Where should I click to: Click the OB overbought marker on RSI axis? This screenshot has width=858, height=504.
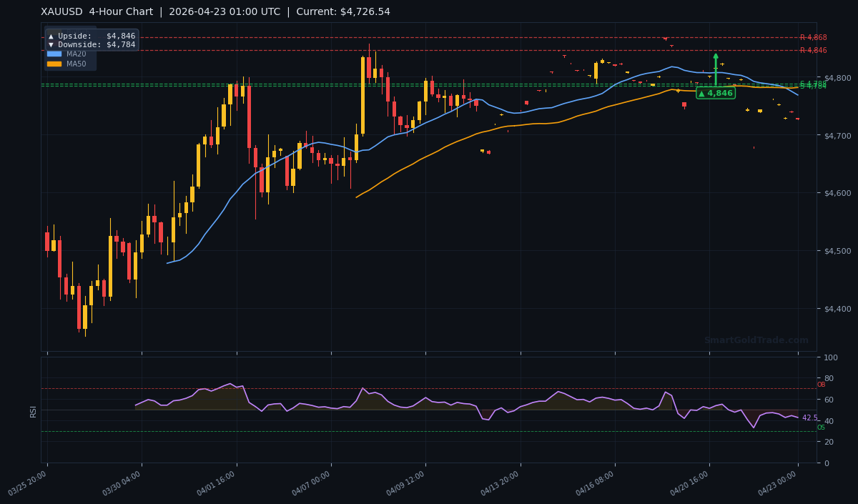coord(820,385)
